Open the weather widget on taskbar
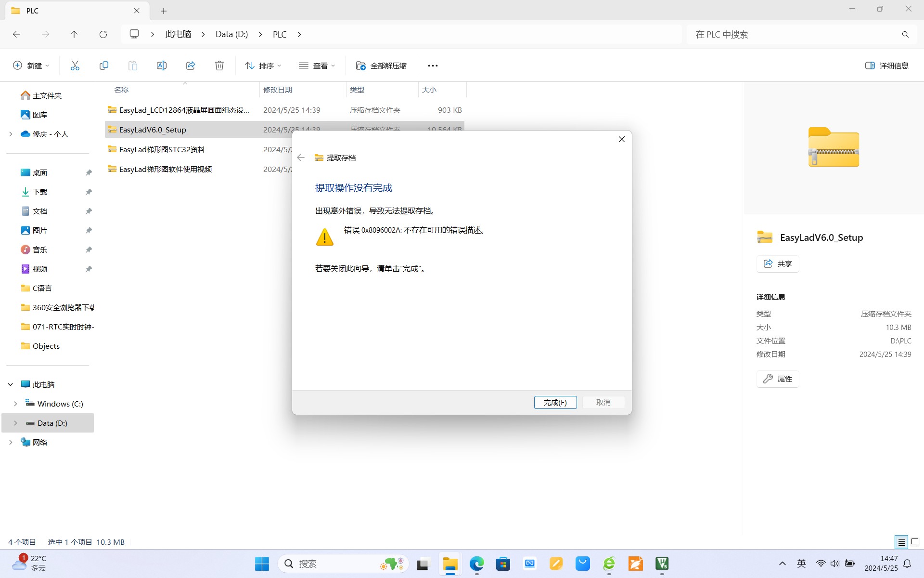The image size is (924, 578). [29, 563]
